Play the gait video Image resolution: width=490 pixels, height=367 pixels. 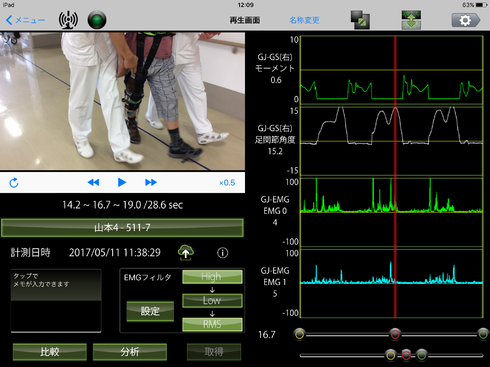pos(122,182)
